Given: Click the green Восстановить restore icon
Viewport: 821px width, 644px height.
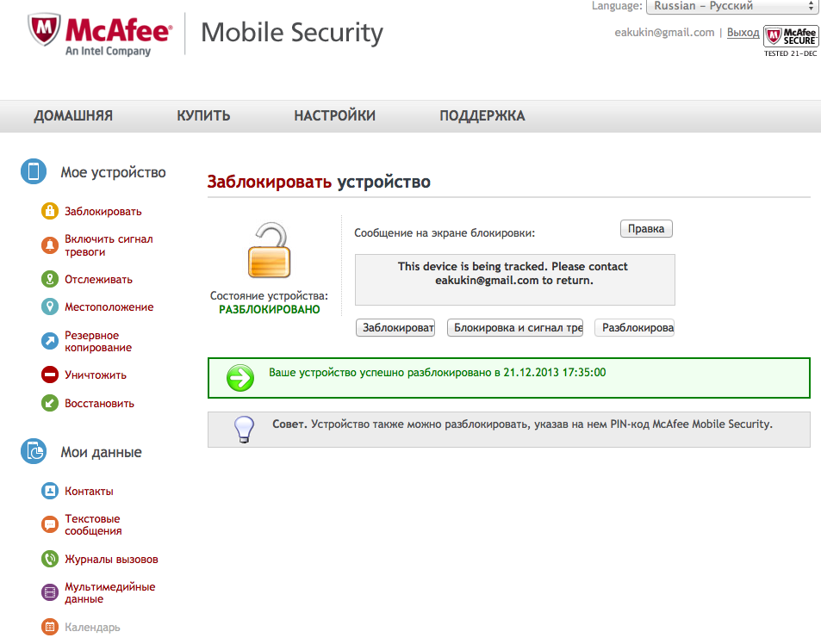Looking at the screenshot, I should (50, 403).
